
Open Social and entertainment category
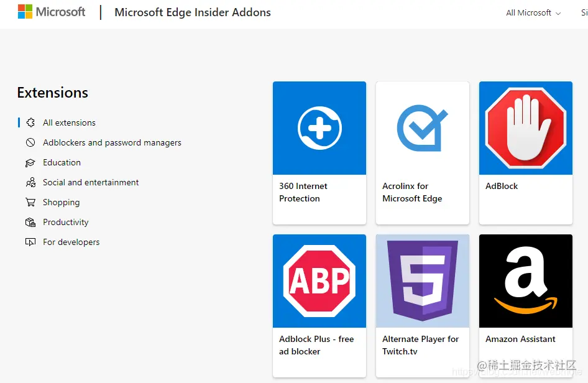(90, 182)
